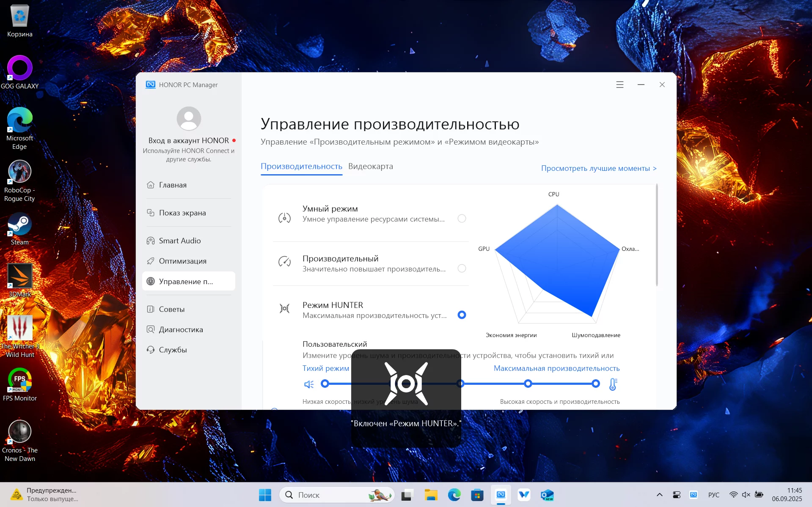
Task: Click muted volume tray icon
Action: [746, 495]
